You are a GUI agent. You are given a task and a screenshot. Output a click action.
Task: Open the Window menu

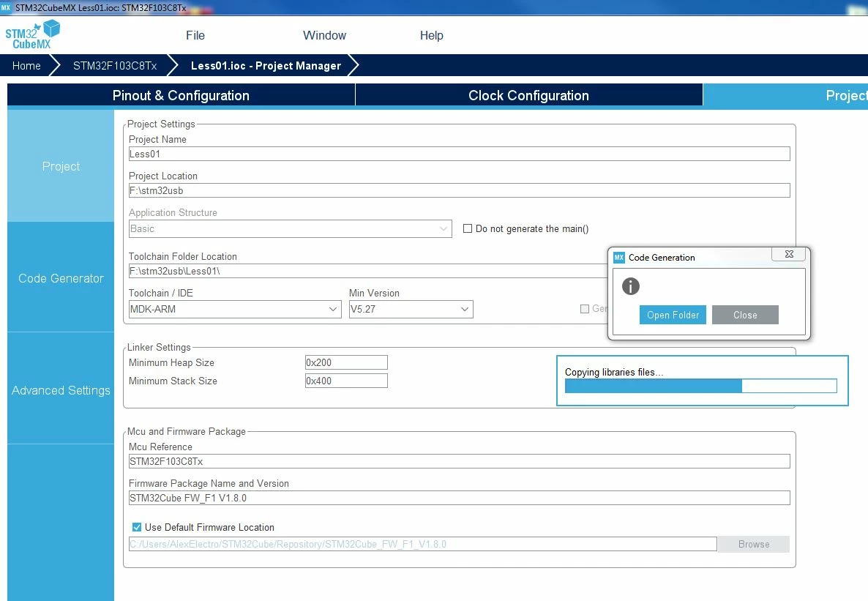(324, 35)
